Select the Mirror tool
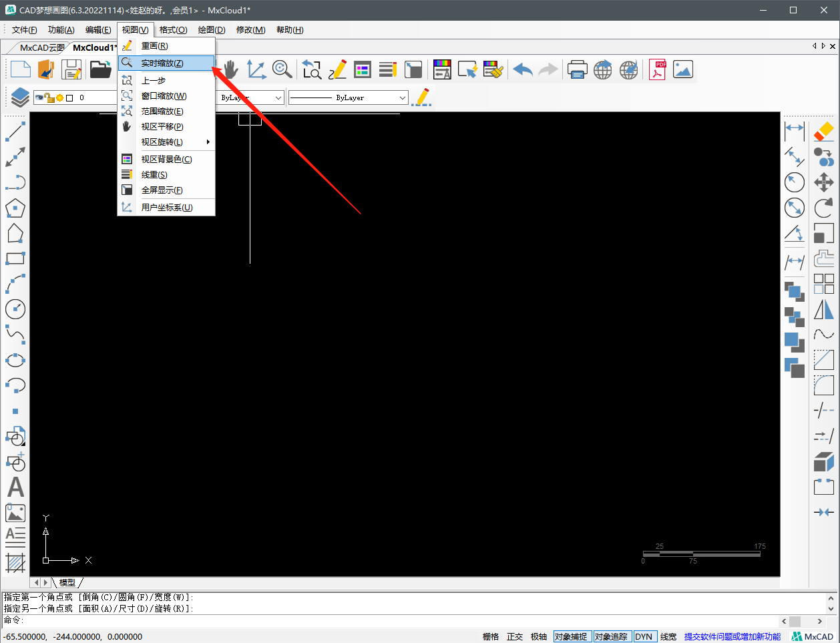Viewport: 840px width, 643px height. 824,310
